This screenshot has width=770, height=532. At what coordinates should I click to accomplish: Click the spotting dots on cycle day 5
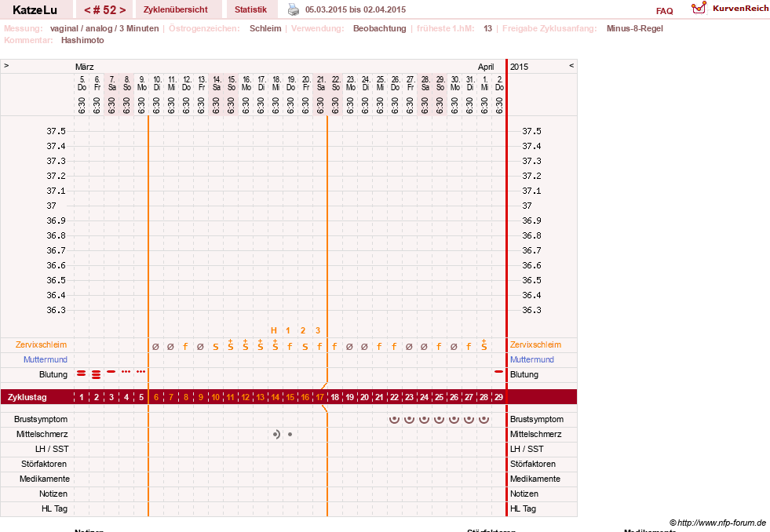[141, 371]
